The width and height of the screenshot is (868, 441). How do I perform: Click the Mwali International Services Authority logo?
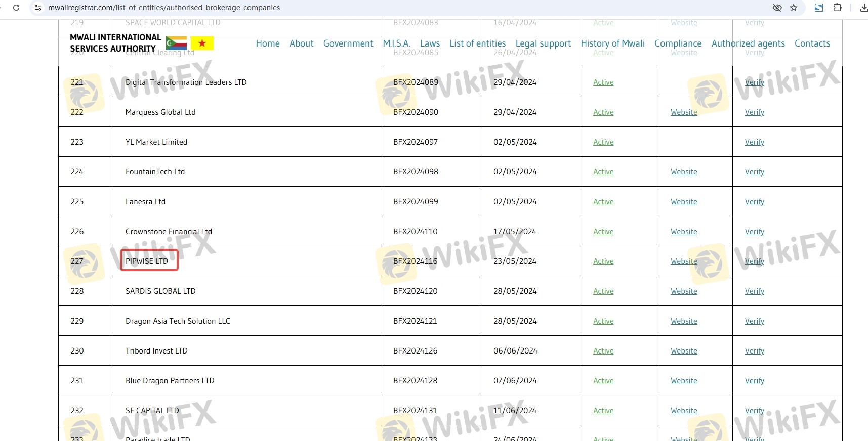pyautogui.click(x=115, y=43)
